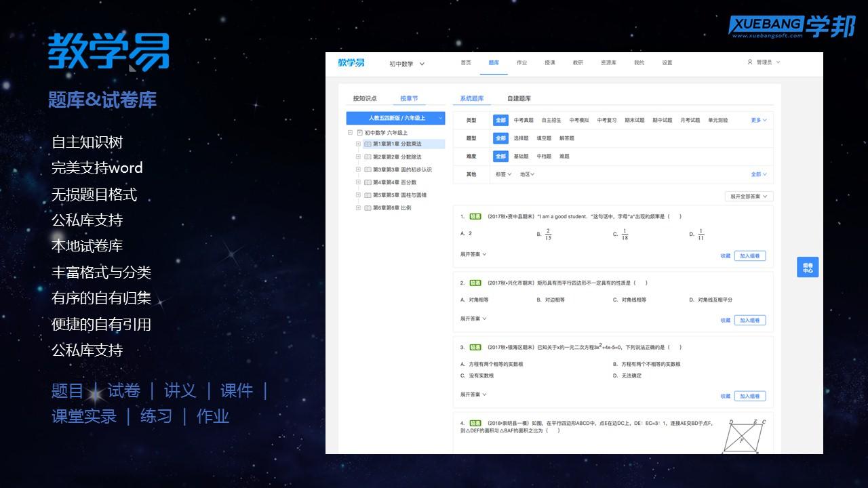Open the 管理员 account dropdown
This screenshot has height=488, width=868.
pyautogui.click(x=768, y=62)
